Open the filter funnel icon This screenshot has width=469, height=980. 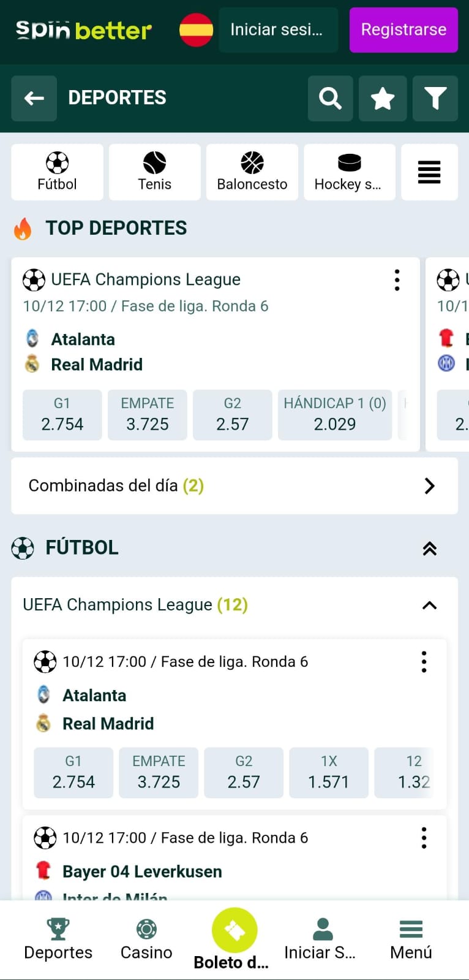click(x=435, y=98)
